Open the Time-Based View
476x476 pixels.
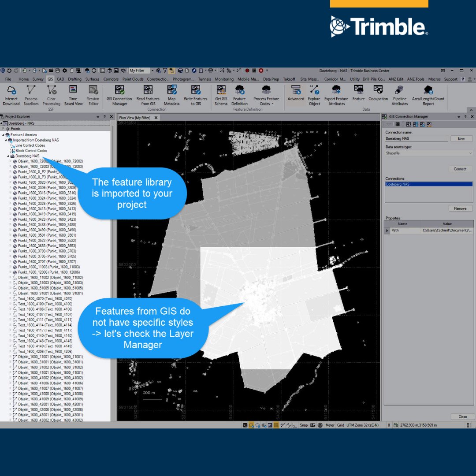(x=73, y=95)
